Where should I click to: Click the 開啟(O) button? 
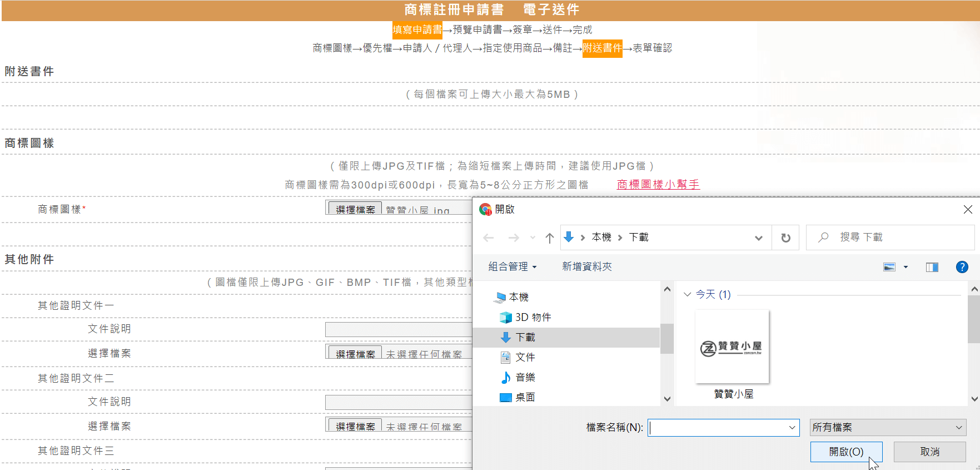click(x=846, y=452)
